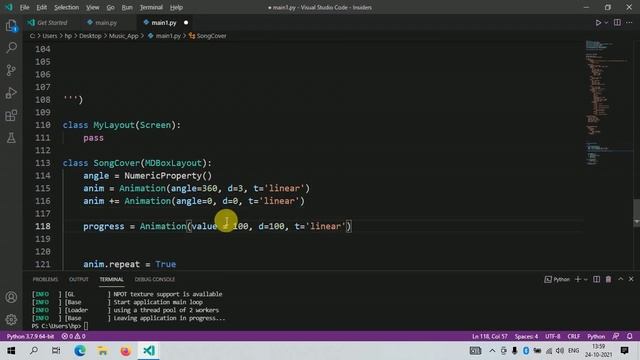Change the CRLF line ending setting
The width and height of the screenshot is (640, 360).
click(573, 336)
